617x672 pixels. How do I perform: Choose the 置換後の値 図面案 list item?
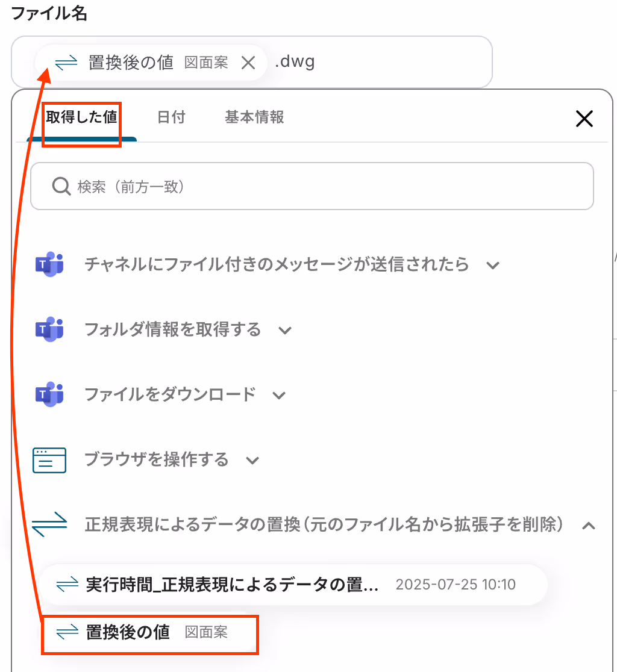[149, 635]
